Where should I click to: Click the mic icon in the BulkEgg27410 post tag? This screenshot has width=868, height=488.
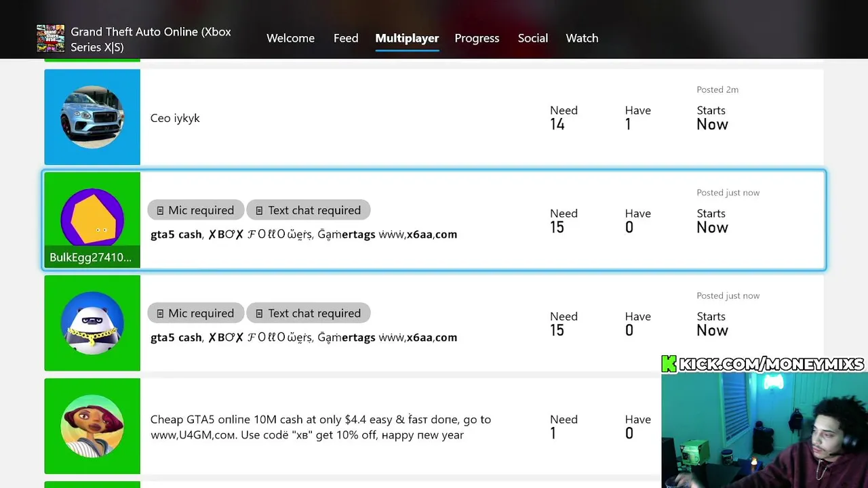tap(160, 211)
